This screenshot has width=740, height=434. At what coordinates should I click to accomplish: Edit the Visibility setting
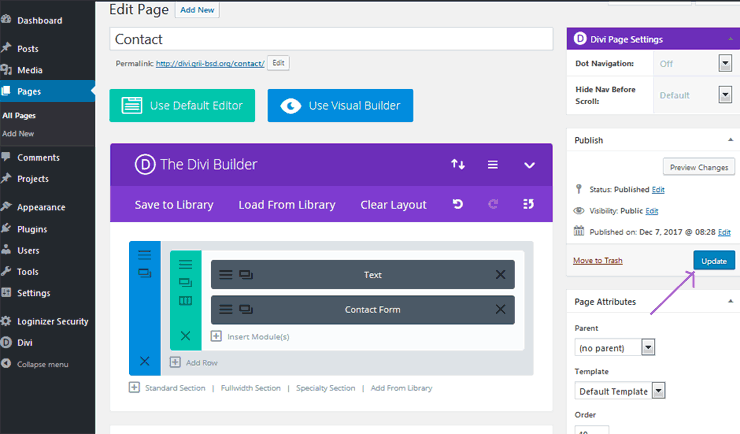[652, 211]
